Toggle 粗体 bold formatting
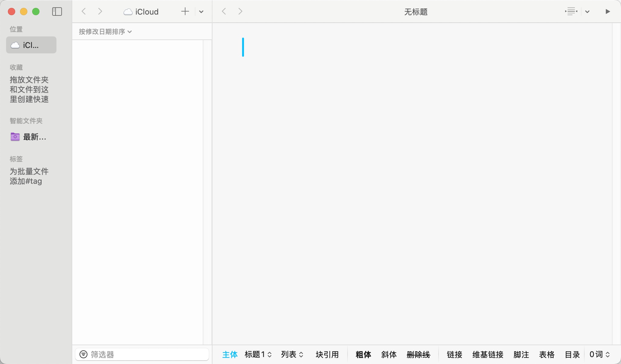621x364 pixels. pyautogui.click(x=363, y=354)
